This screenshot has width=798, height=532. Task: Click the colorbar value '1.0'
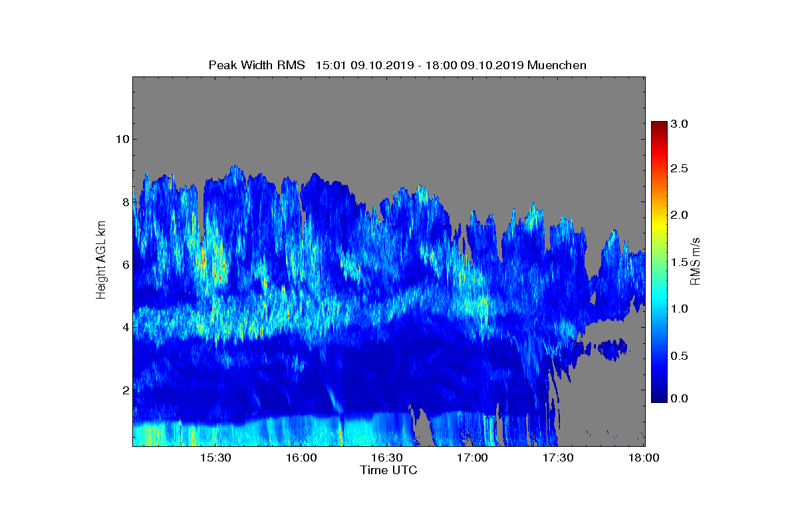[680, 309]
